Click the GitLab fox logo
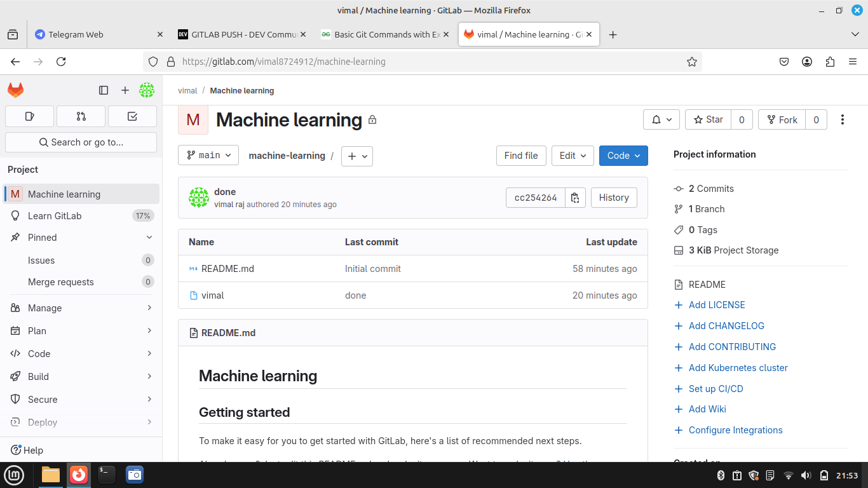Screen dimensions: 868x488 click(16, 90)
